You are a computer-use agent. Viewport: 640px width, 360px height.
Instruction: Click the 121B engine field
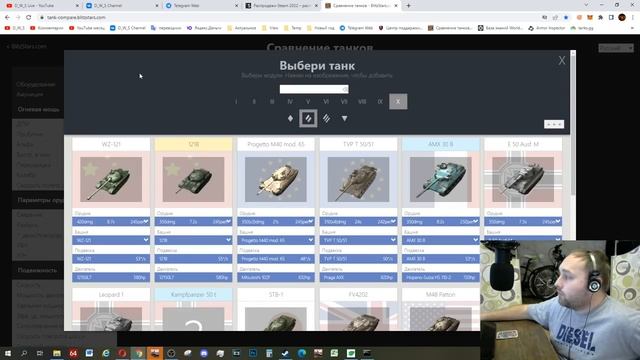(193, 277)
